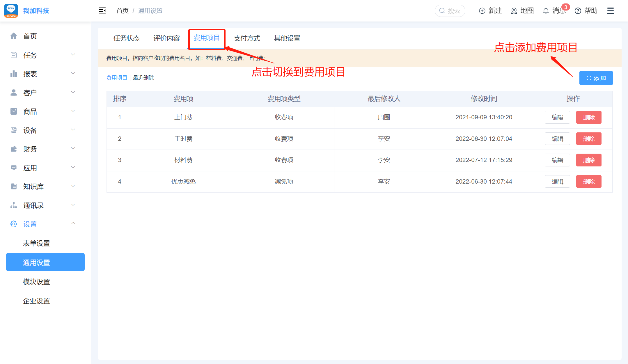This screenshot has height=364, width=628.
Task: Open the map location icon
Action: click(514, 11)
